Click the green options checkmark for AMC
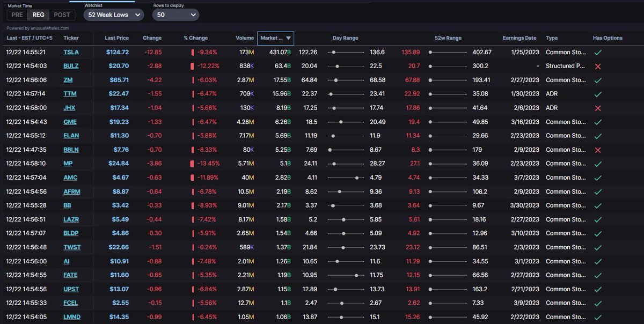Viewport: 644px width, 324px height. click(598, 177)
